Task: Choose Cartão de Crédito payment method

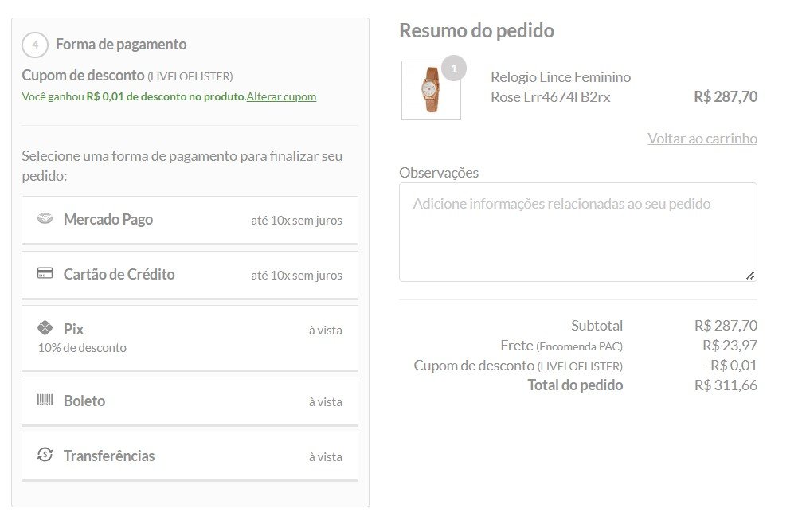Action: [190, 275]
